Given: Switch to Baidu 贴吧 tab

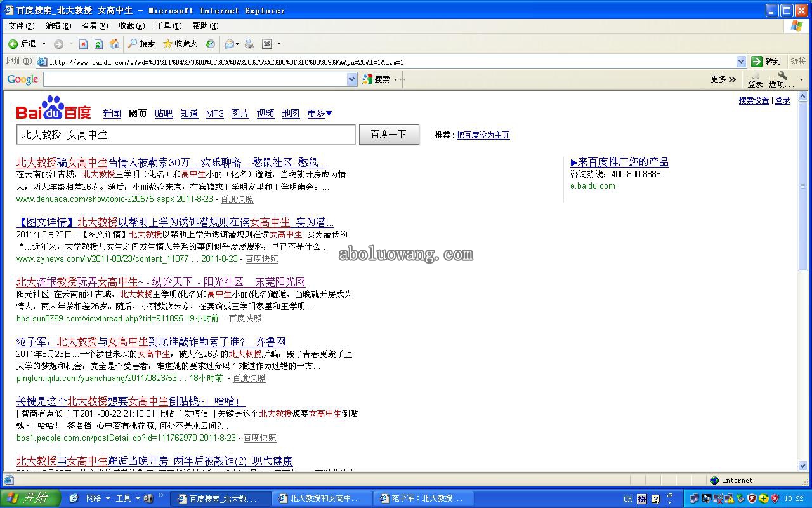Looking at the screenshot, I should 164,114.
